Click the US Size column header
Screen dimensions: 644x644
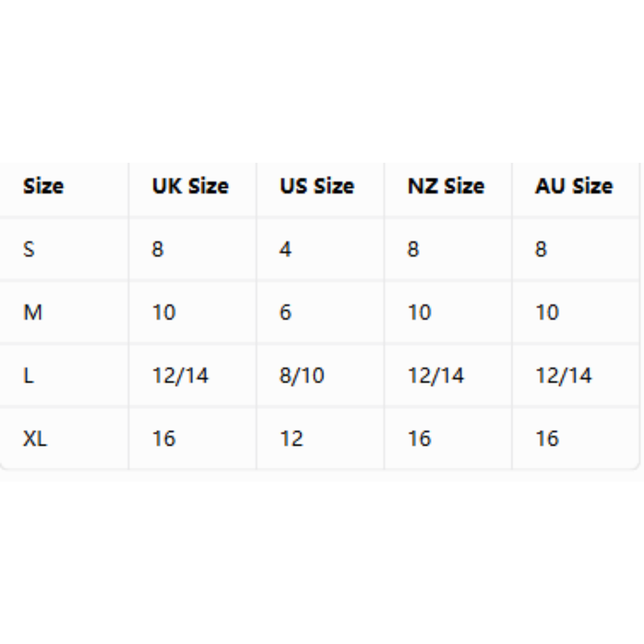coord(317,187)
